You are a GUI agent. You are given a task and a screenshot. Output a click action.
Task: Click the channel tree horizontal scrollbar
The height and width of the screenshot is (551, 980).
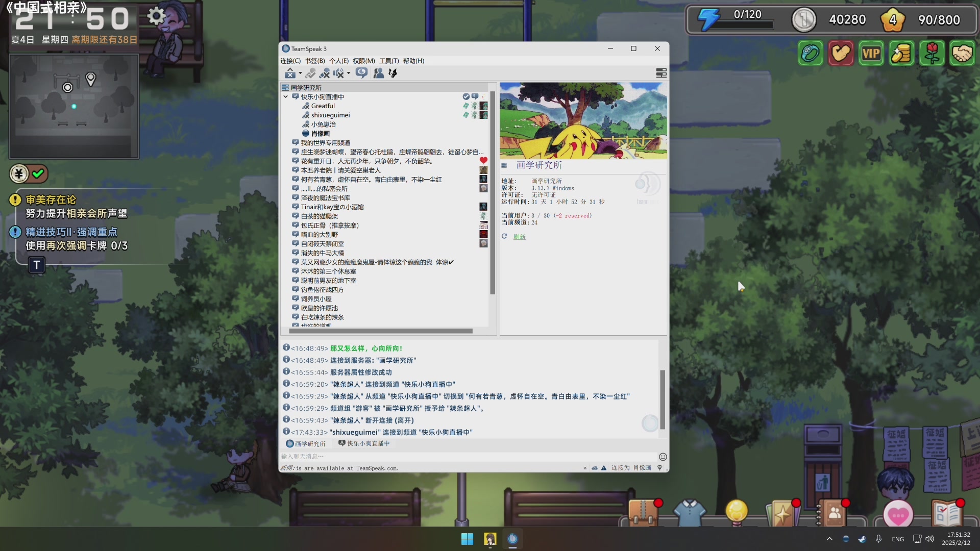click(381, 331)
